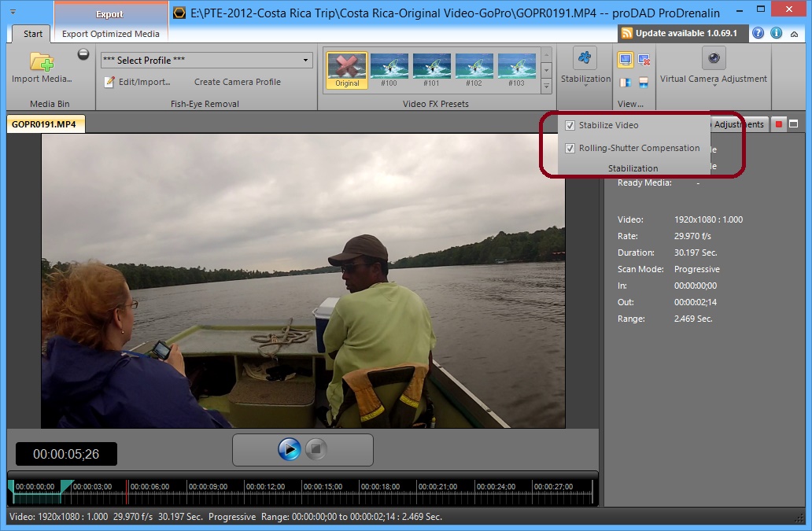Switch to the Export Optimized Media tab

111,34
